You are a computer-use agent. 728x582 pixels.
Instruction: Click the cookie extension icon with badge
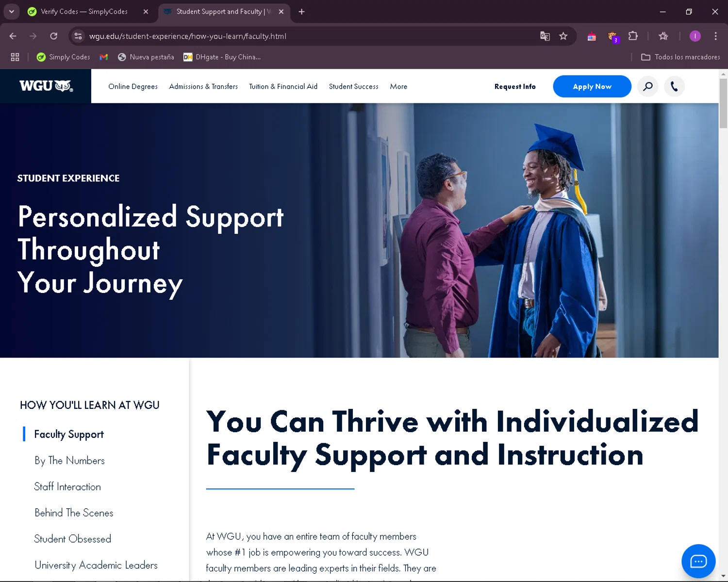tap(612, 36)
